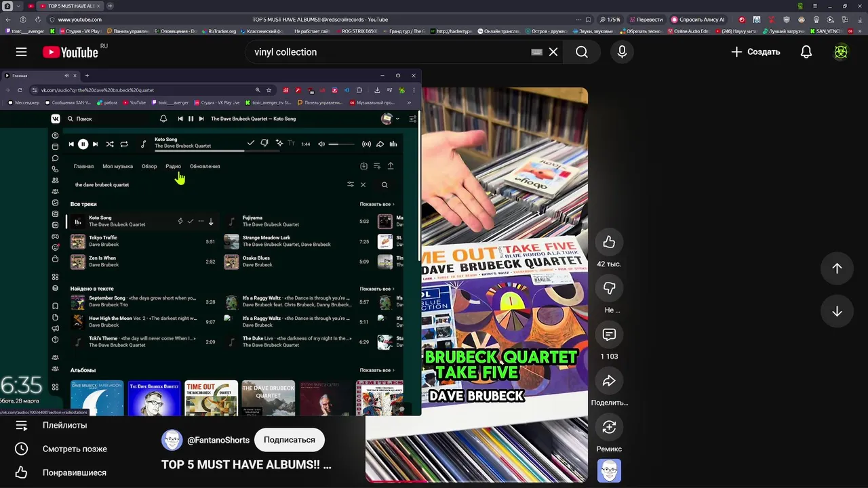The width and height of the screenshot is (868, 488).
Task: Toggle repeat in VK audio player
Action: [124, 144]
